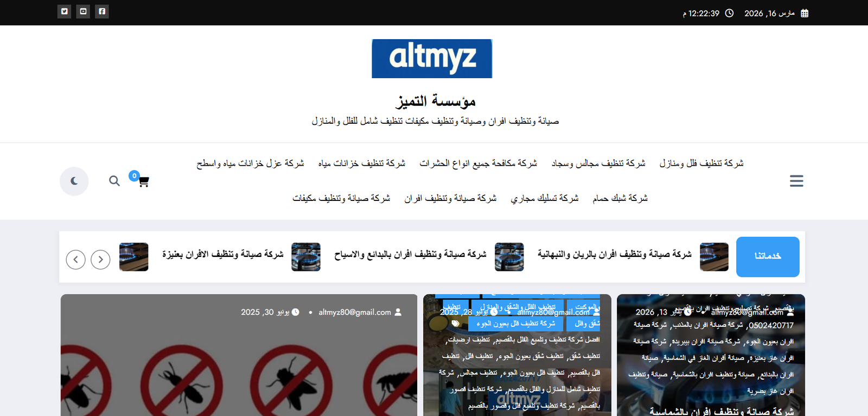
Task: Click the altmyz logo image
Action: tap(432, 59)
